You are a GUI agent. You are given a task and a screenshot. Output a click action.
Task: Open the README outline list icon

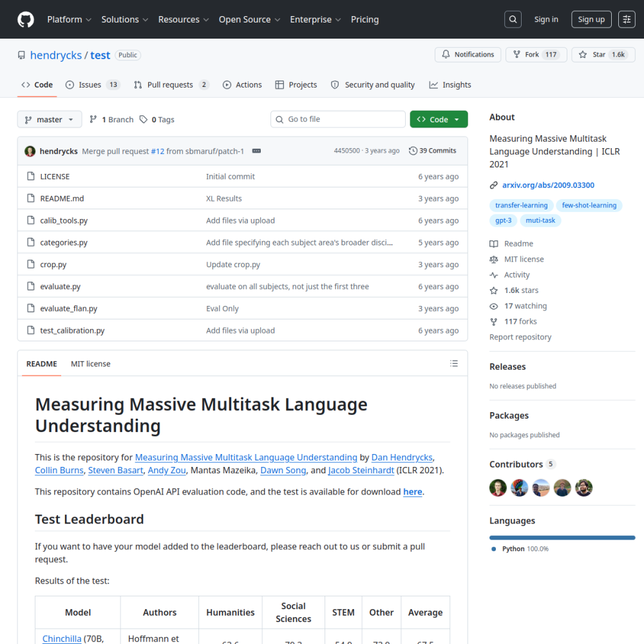point(453,363)
